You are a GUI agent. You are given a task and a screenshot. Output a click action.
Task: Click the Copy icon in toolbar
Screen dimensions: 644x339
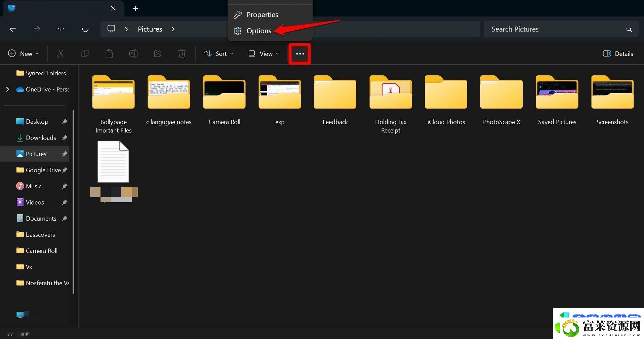point(85,53)
